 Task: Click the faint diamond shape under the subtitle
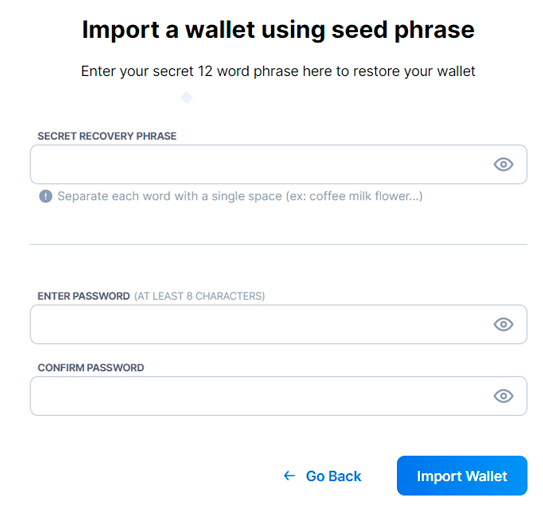pos(187,98)
